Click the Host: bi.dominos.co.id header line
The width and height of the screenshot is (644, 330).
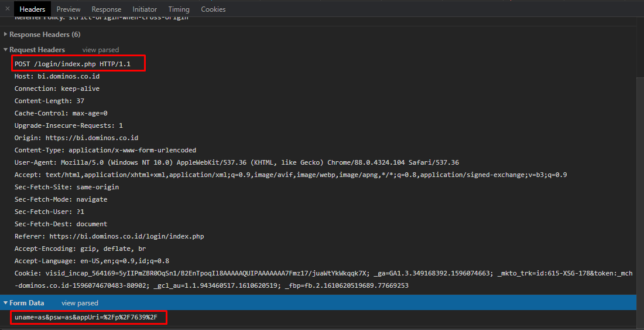pos(57,76)
